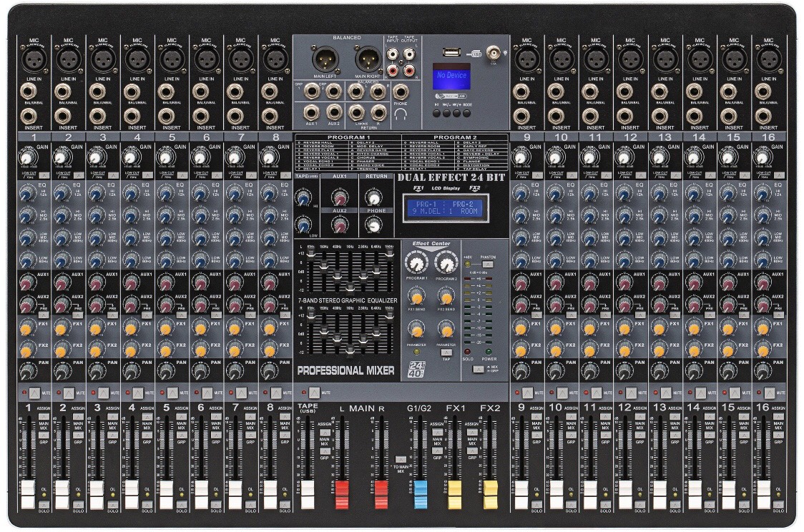
Task: Click the FX1 SEND knob in Effect Center
Action: point(416,296)
